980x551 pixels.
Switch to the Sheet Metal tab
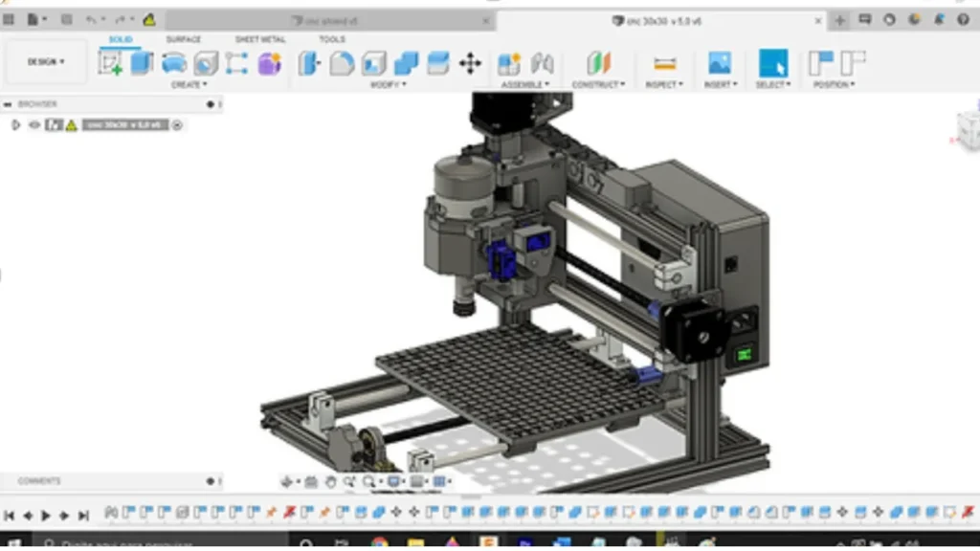260,39
